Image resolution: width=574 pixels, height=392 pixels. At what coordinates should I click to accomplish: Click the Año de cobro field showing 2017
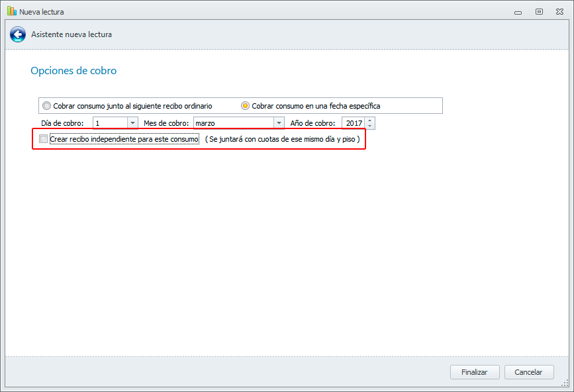coord(354,123)
